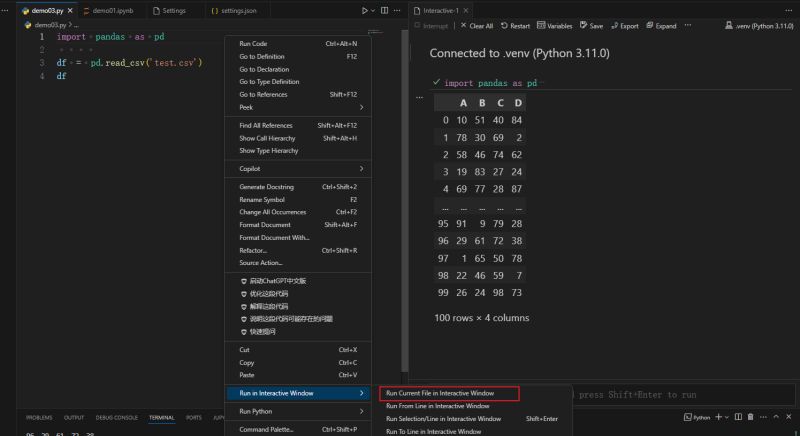The height and width of the screenshot is (436, 800).
Task: Select Go to Type Definition
Action: [x=298, y=82]
